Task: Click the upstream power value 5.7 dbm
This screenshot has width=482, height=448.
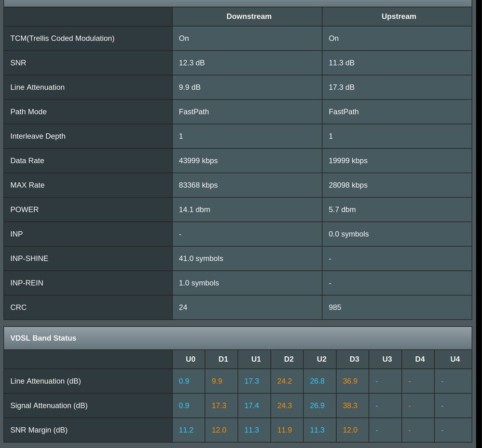Action: pos(342,210)
